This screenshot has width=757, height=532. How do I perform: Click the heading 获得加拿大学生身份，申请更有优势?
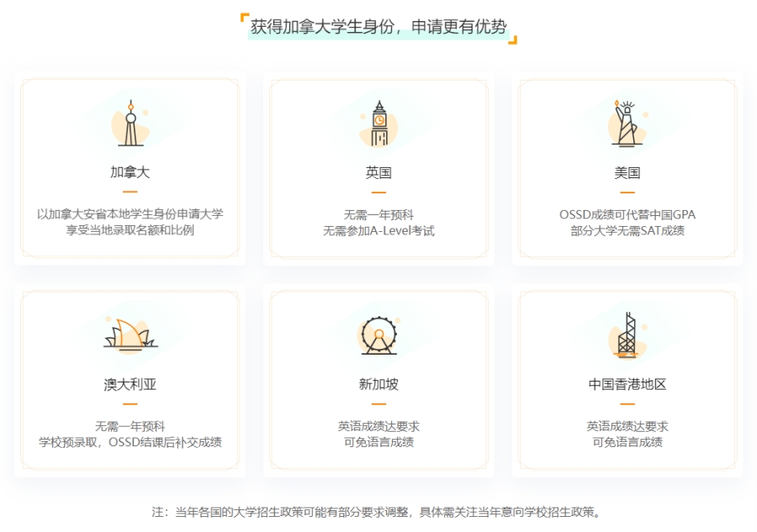(378, 27)
